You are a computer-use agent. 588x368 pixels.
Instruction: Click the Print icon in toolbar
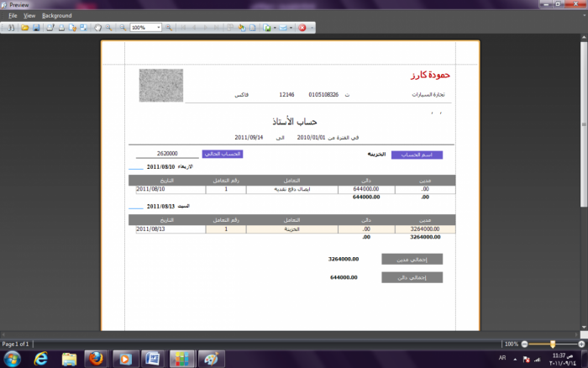[x=50, y=28]
